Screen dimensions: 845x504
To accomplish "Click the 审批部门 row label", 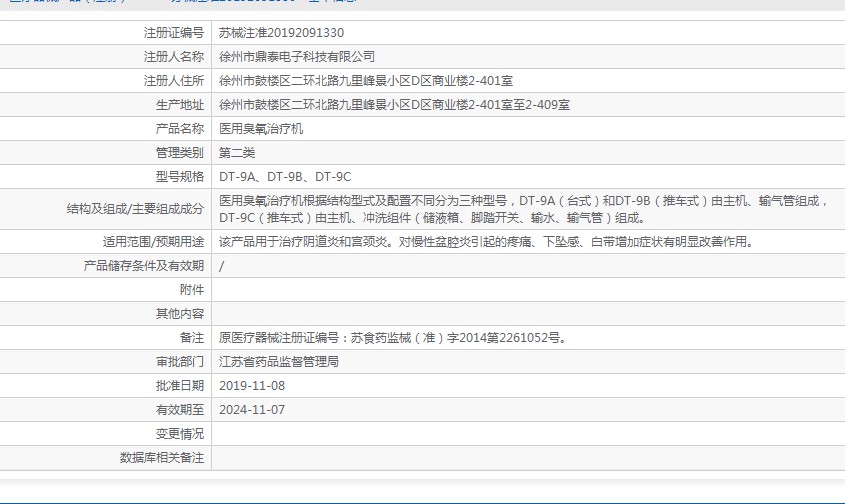I will pyautogui.click(x=179, y=362).
